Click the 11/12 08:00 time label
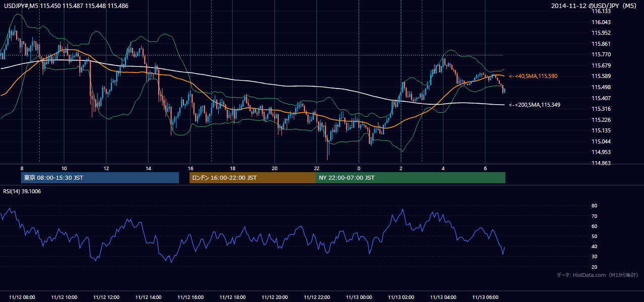Image resolution: width=644 pixels, height=302 pixels. [22, 297]
